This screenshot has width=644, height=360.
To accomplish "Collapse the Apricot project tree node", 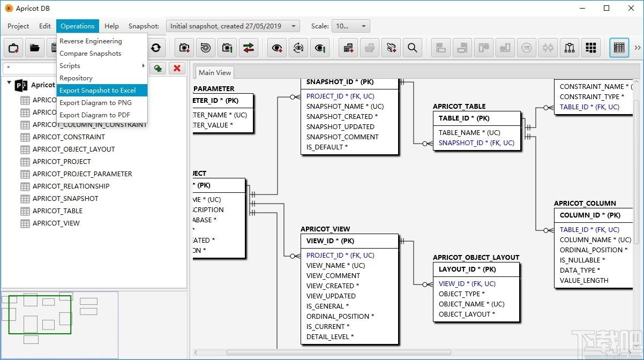I will click(x=9, y=84).
